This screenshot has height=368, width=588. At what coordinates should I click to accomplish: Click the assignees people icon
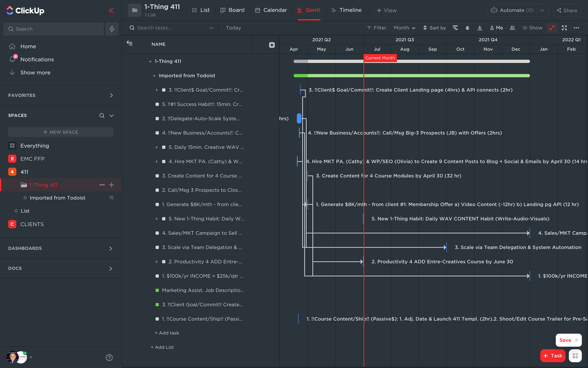pos(512,28)
